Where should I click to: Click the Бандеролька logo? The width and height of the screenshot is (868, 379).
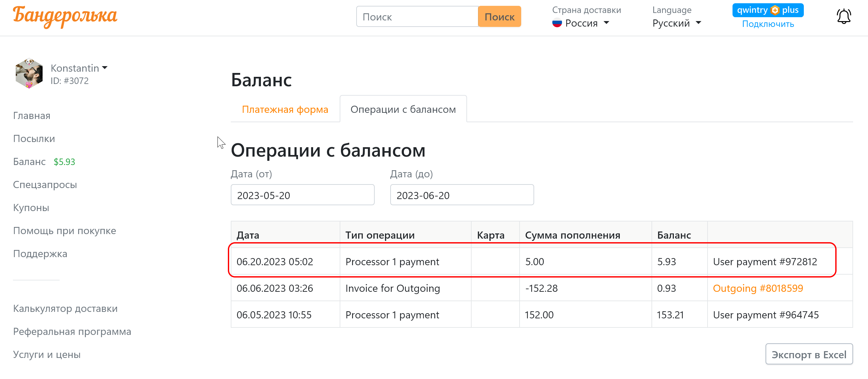pos(65,16)
